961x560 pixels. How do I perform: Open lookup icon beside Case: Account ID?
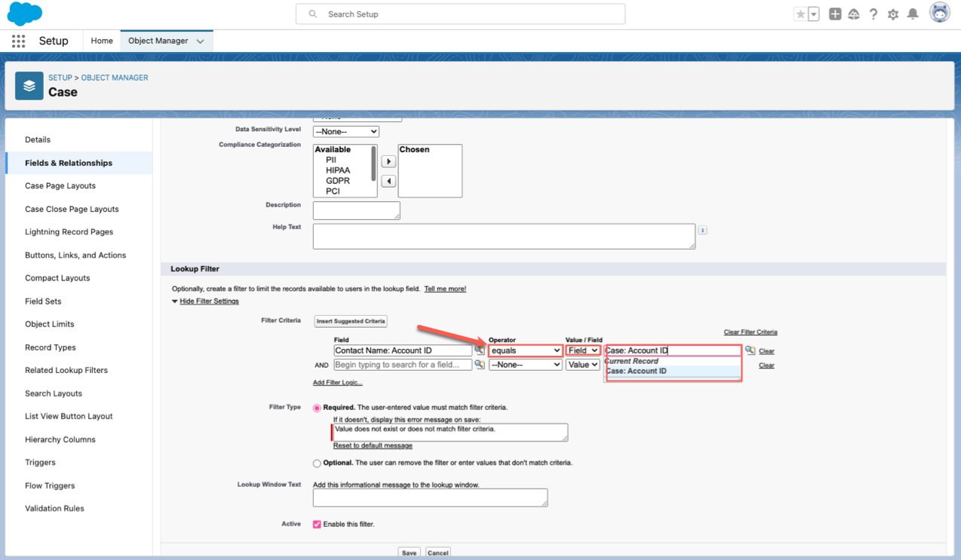750,350
